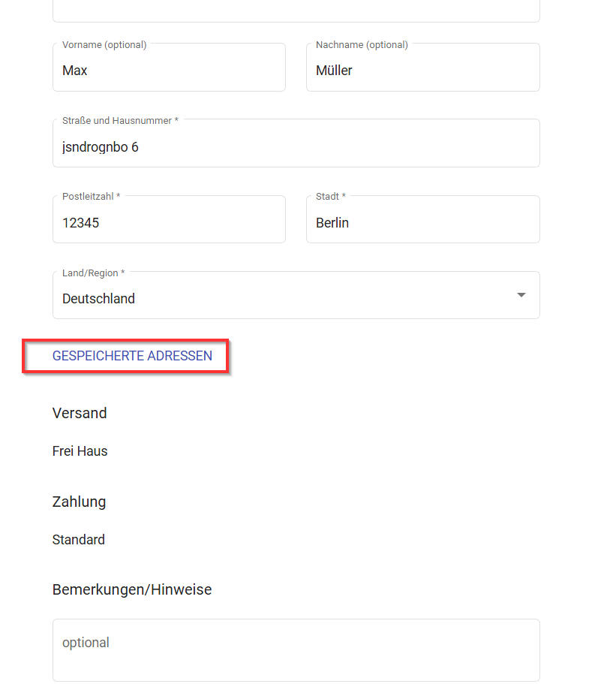Image resolution: width=616 pixels, height=684 pixels.
Task: Click the Vorname (optional) floating label
Action: click(104, 45)
